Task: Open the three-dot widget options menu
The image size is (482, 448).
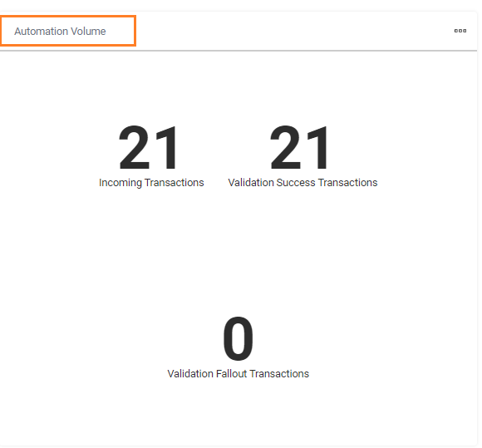Action: coord(460,31)
